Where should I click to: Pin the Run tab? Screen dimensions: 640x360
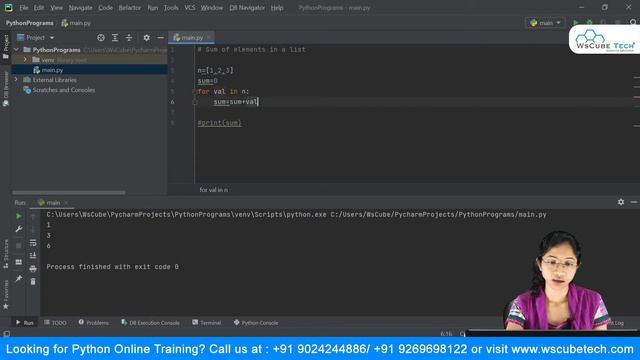[19, 278]
